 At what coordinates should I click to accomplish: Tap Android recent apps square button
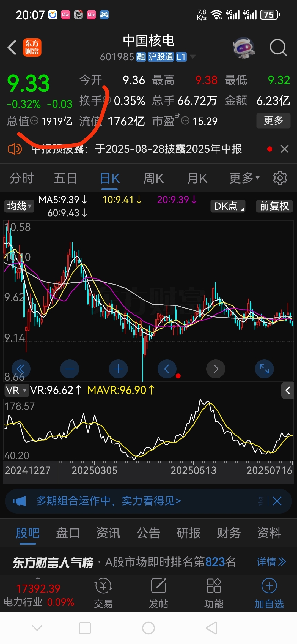pyautogui.click(x=85, y=628)
